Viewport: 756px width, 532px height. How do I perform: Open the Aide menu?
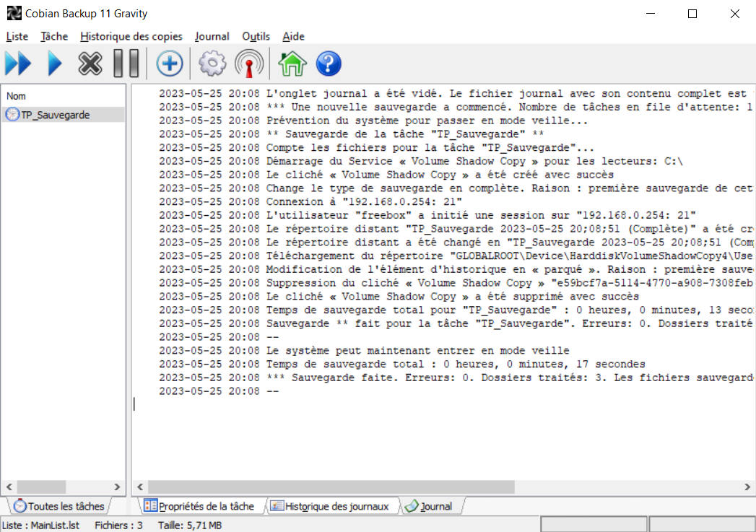293,37
